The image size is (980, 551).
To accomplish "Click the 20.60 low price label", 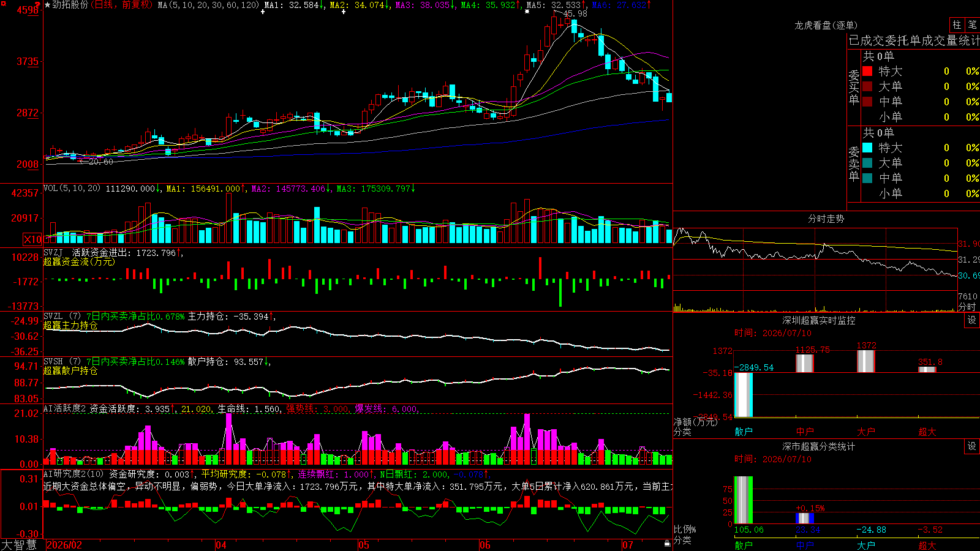I will 101,162.
